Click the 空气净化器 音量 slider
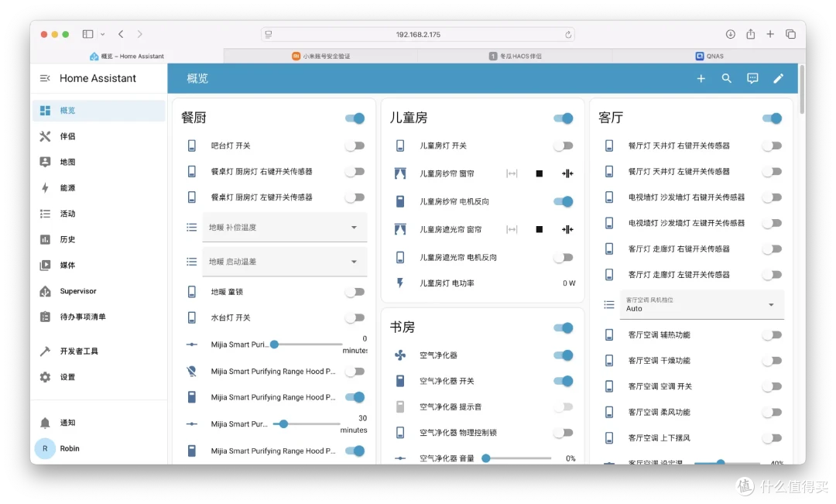Image resolution: width=836 pixels, height=504 pixels. pyautogui.click(x=518, y=458)
